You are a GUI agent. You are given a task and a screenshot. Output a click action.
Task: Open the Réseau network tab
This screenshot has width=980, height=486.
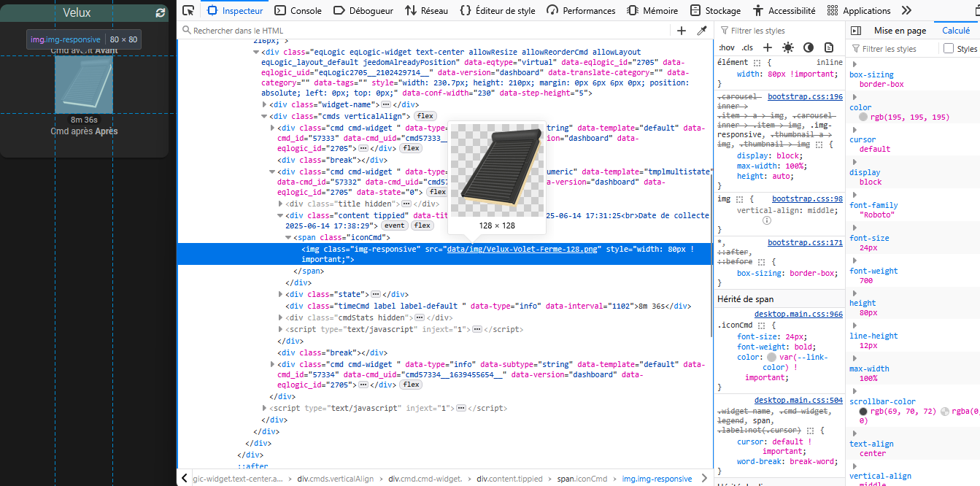[426, 10]
